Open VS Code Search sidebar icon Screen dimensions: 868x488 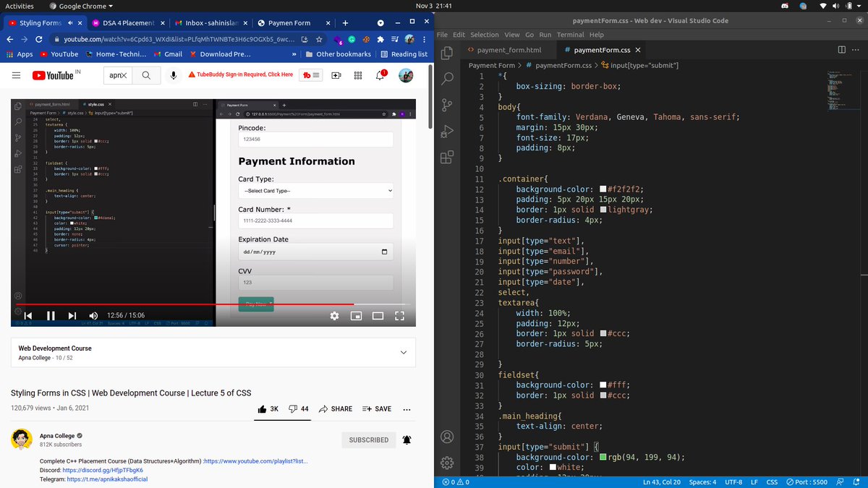pos(447,79)
